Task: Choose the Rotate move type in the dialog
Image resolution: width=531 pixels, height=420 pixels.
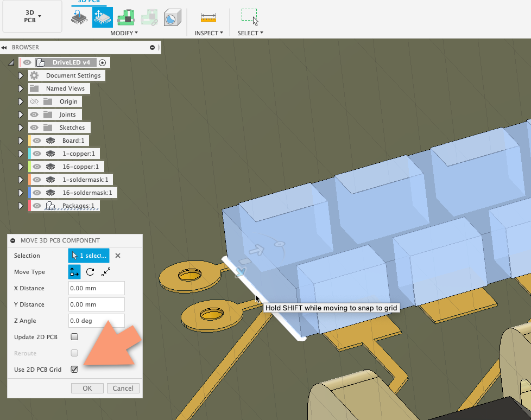Action: [90, 272]
